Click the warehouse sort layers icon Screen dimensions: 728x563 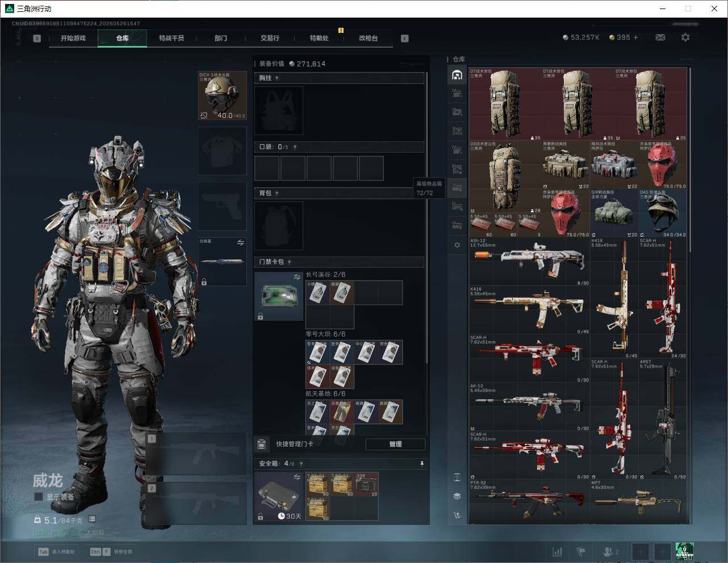(x=457, y=496)
